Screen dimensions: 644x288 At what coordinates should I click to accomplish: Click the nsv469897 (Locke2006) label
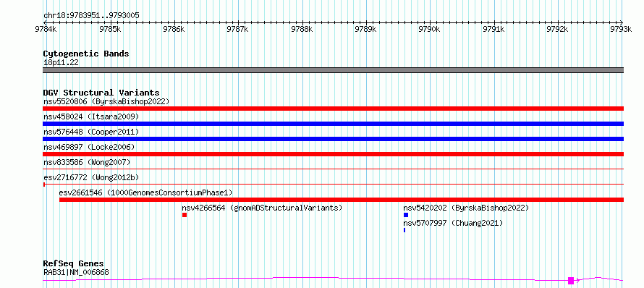point(89,147)
